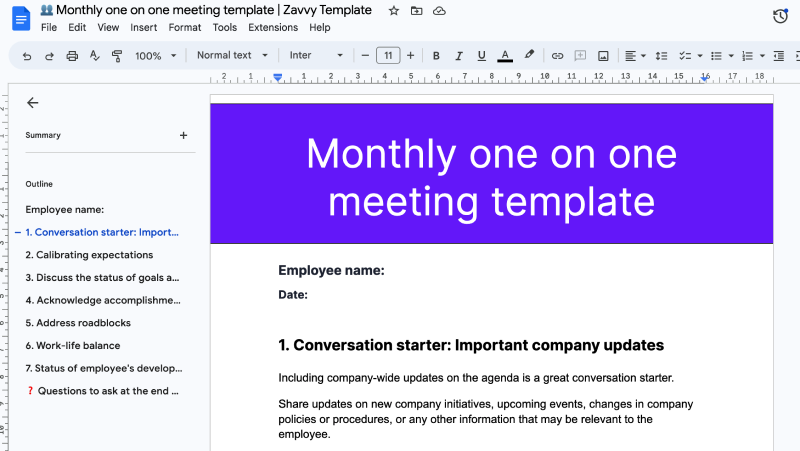Jump to Employee name outline entry
800x451 pixels.
point(64,210)
